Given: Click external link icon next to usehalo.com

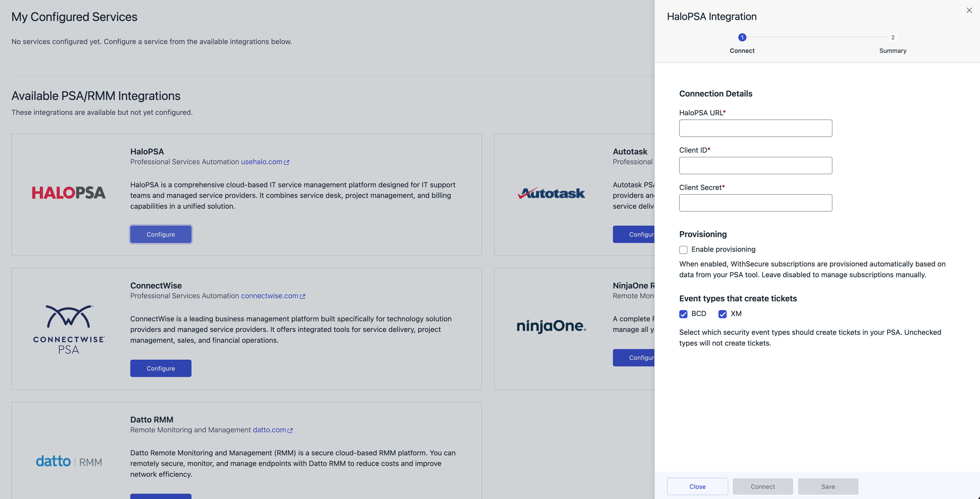Looking at the screenshot, I should 286,162.
